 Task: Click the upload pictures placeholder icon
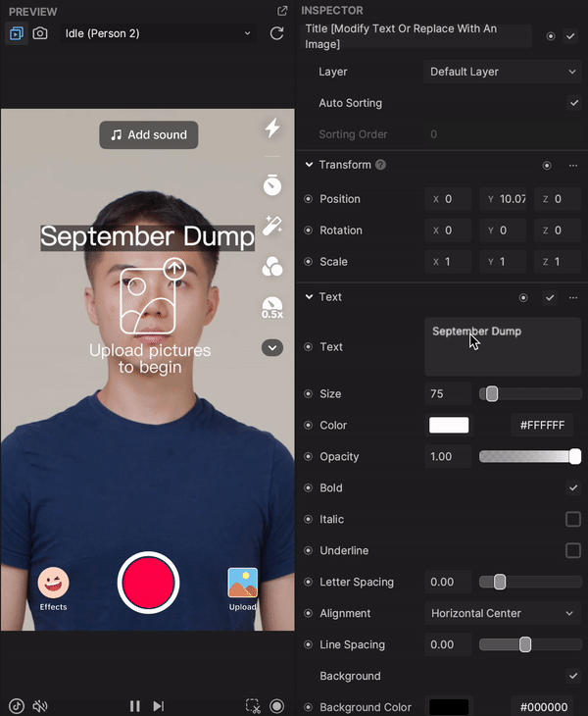coord(152,296)
